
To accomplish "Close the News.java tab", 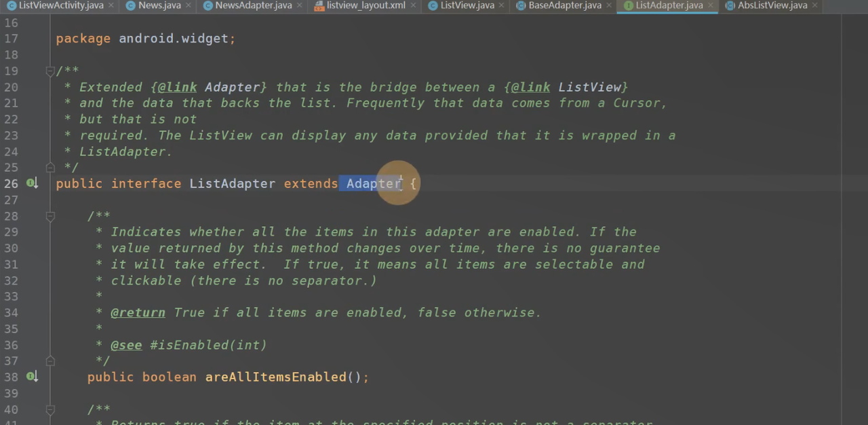I will click(188, 5).
